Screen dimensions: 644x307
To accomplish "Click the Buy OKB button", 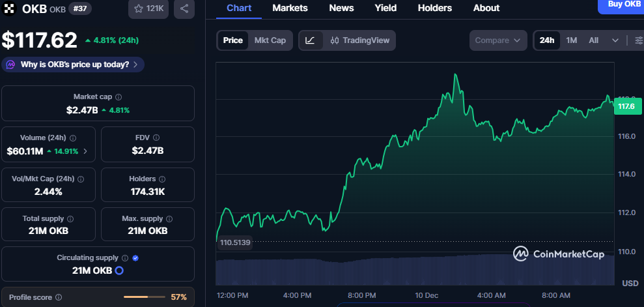I will 623,5.
